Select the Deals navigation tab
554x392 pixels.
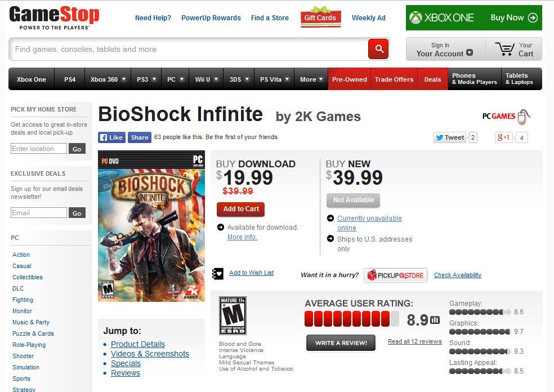tap(432, 79)
